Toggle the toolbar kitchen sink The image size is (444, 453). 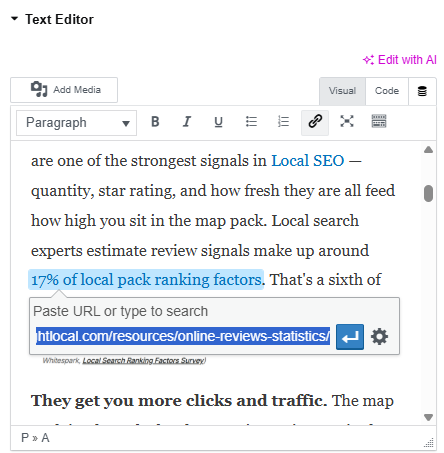(x=379, y=122)
